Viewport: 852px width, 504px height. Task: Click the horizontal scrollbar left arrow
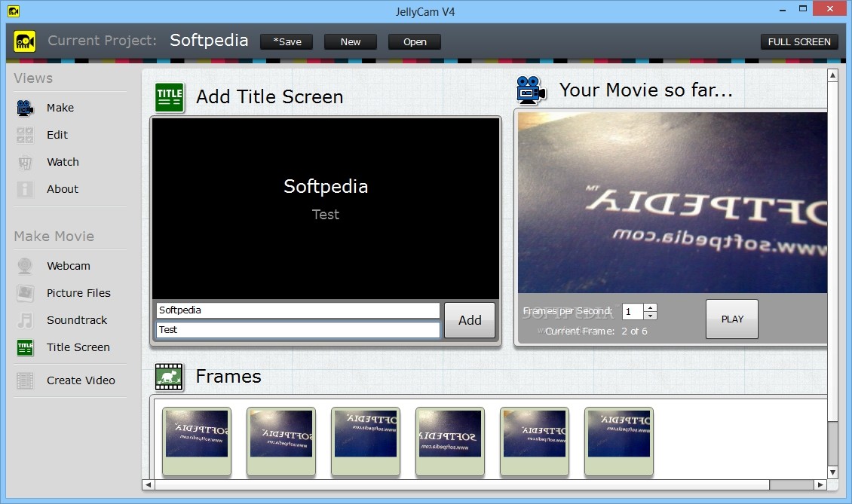click(x=149, y=484)
